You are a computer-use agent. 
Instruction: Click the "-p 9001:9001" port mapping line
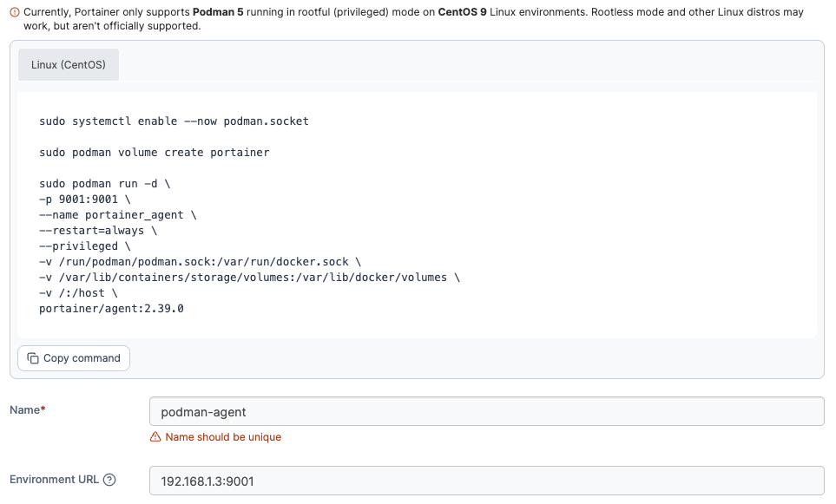point(85,199)
